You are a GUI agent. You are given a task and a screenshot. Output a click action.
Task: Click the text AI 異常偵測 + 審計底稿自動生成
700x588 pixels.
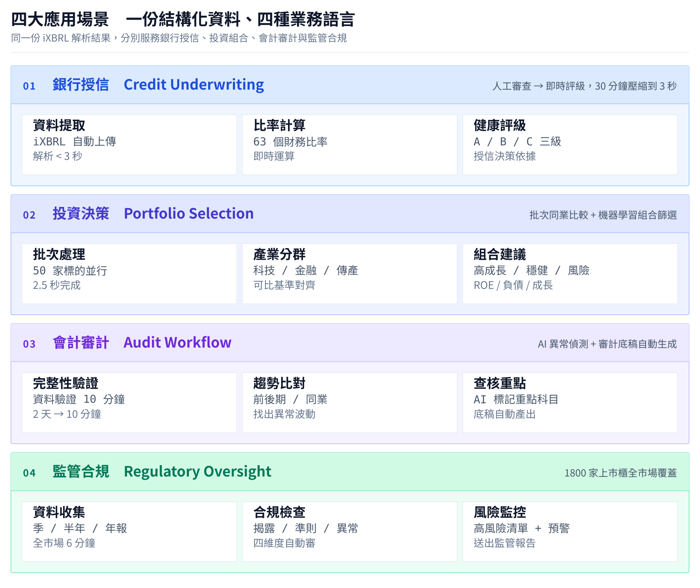pyautogui.click(x=607, y=344)
